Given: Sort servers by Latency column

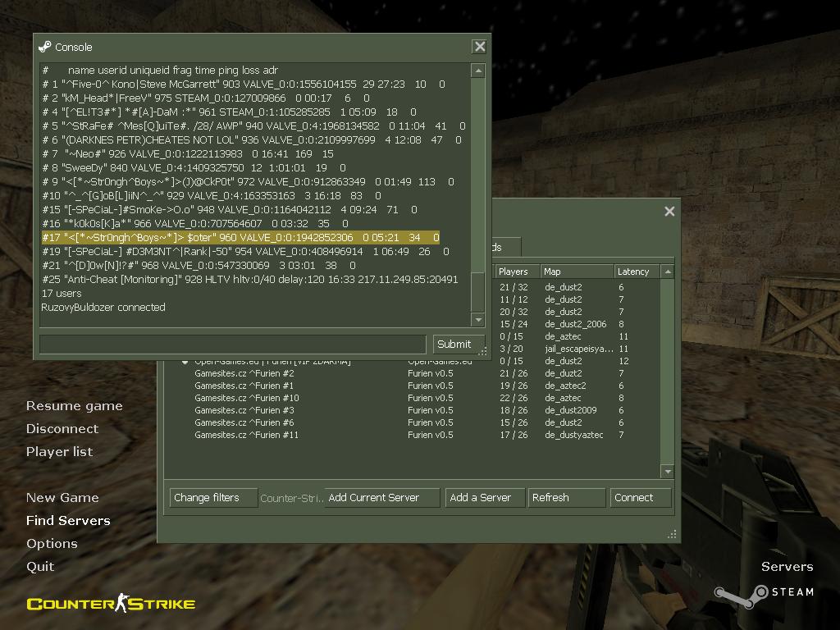Looking at the screenshot, I should (x=637, y=272).
